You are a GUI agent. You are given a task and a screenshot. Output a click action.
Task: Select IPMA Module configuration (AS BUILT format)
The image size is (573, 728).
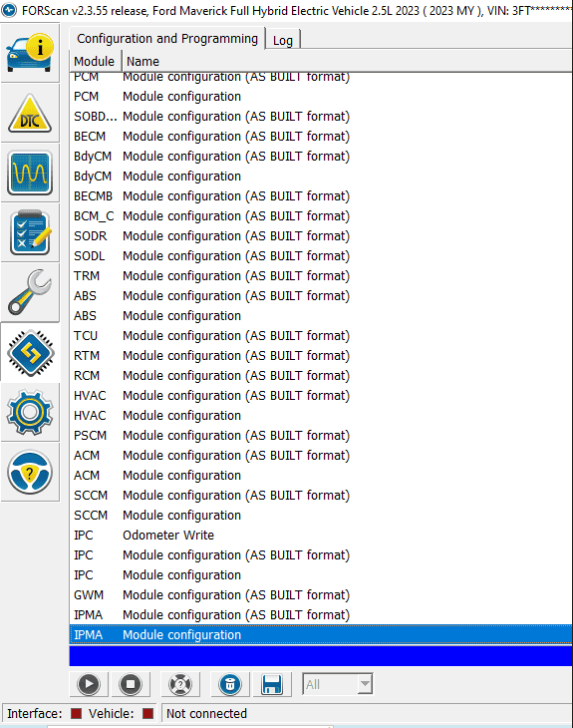[x=321, y=615]
